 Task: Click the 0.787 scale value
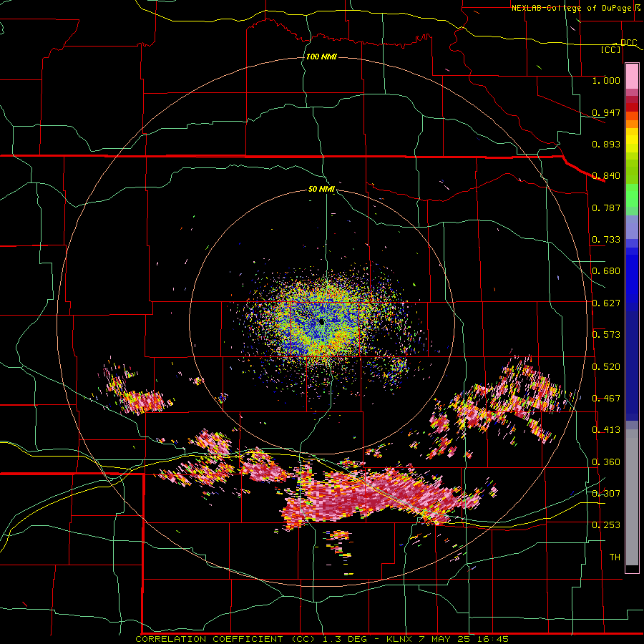coord(606,208)
